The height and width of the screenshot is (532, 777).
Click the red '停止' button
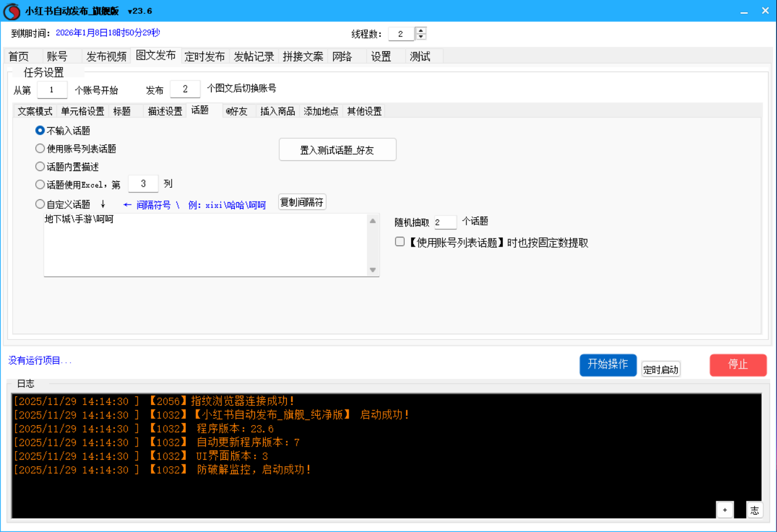coord(738,365)
